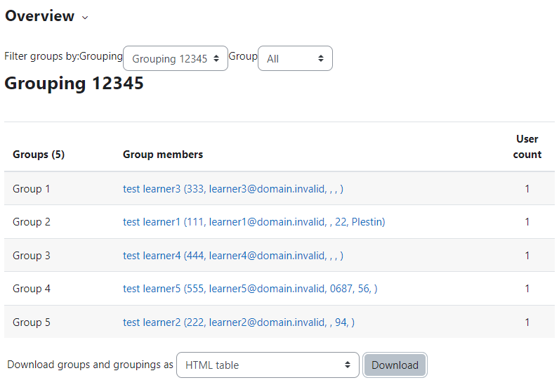The height and width of the screenshot is (392, 559).
Task: Select the Group 3 row label
Action: coord(32,256)
